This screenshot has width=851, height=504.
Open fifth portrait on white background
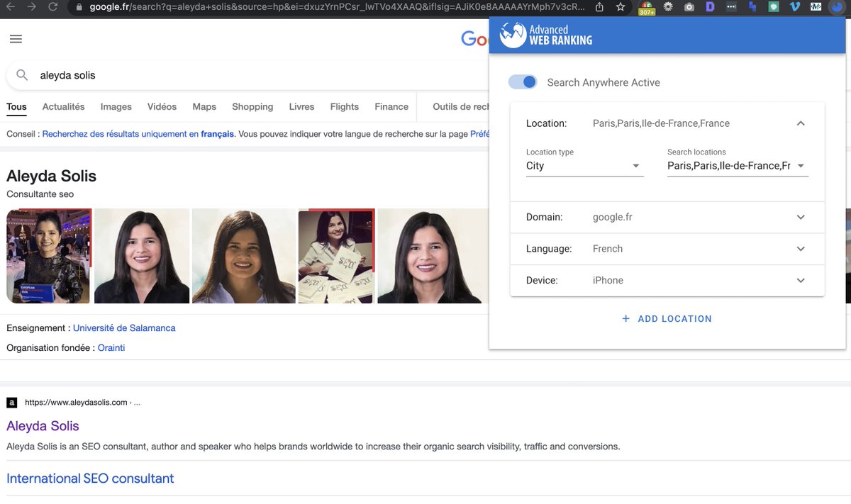pos(432,256)
